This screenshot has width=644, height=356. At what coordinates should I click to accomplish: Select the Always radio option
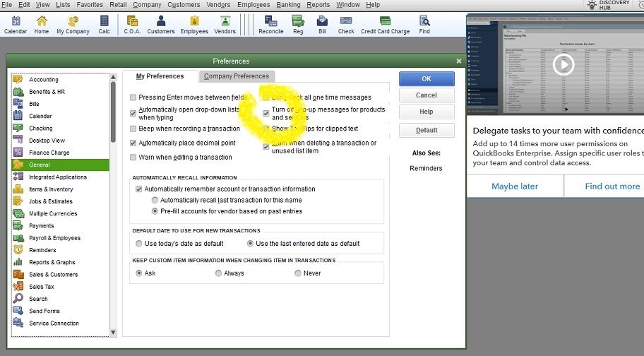point(218,273)
